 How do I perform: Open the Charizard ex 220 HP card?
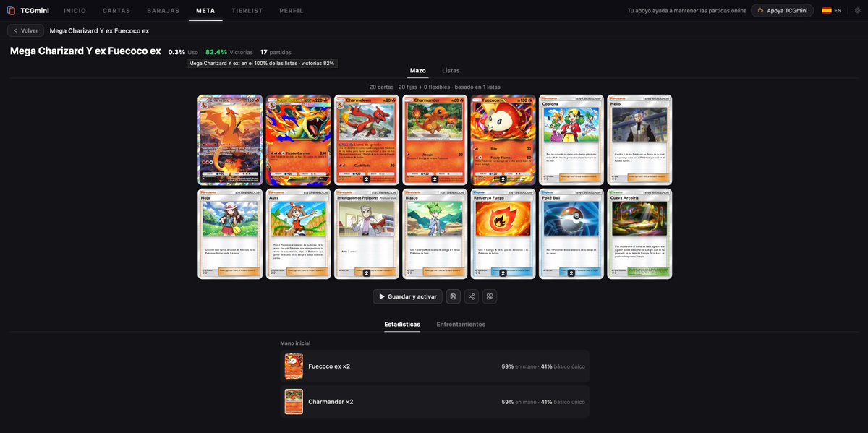(x=298, y=140)
